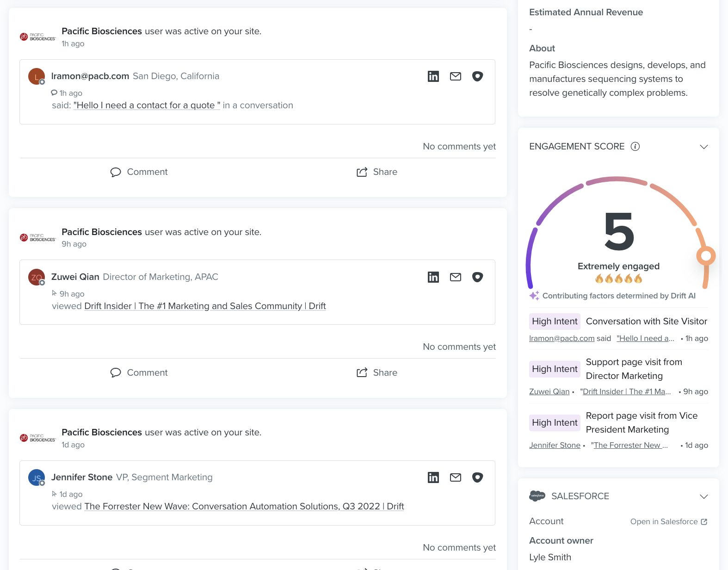The image size is (728, 570).
Task: Click High Intent tag for Support page visit
Action: [555, 369]
